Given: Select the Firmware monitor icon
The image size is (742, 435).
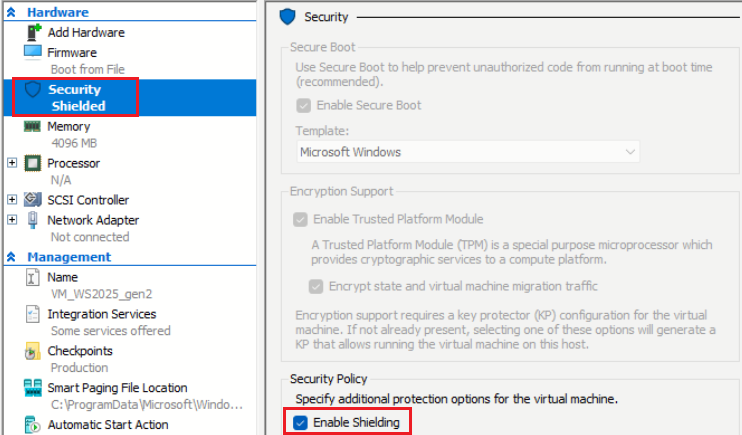Looking at the screenshot, I should 33,52.
